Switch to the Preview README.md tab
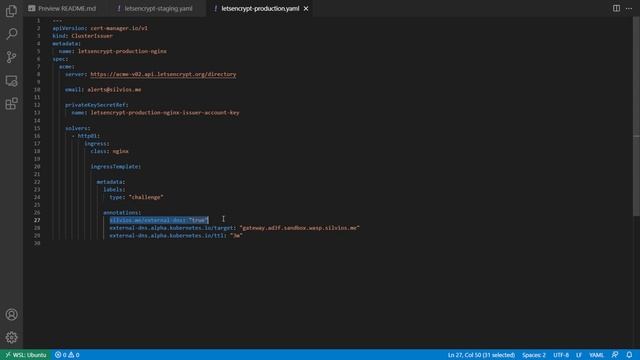Image resolution: width=640 pixels, height=360 pixels. point(62,9)
